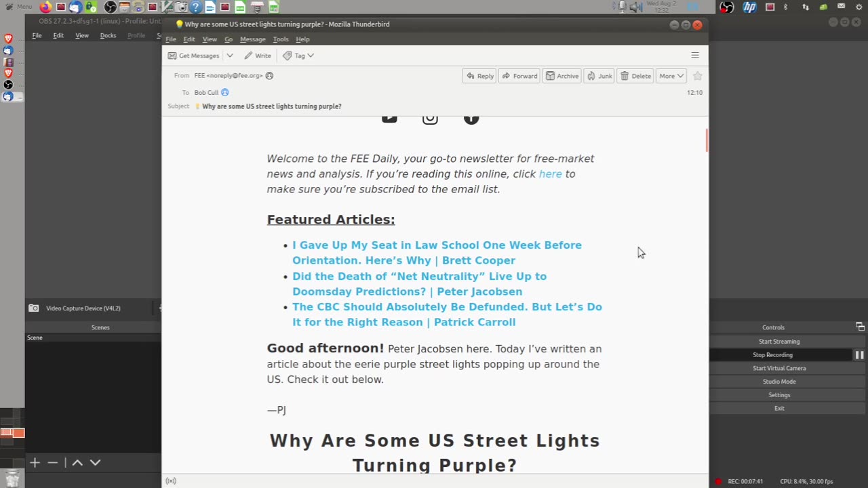Open the system Menu button
Screen dimensions: 868x488
coord(18,7)
